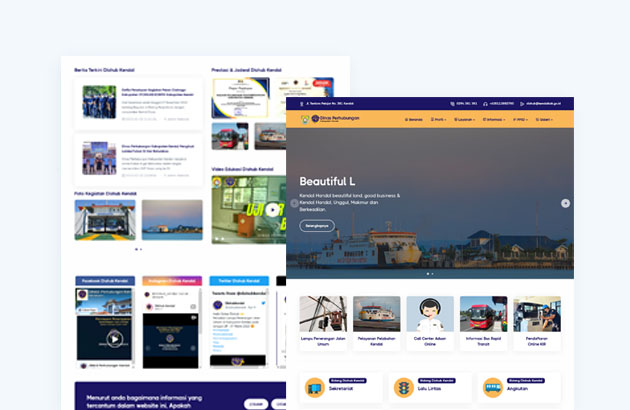Viewport: 630px width, 410px height.
Task: Expand the Informasi dropdown menu
Action: tap(494, 119)
